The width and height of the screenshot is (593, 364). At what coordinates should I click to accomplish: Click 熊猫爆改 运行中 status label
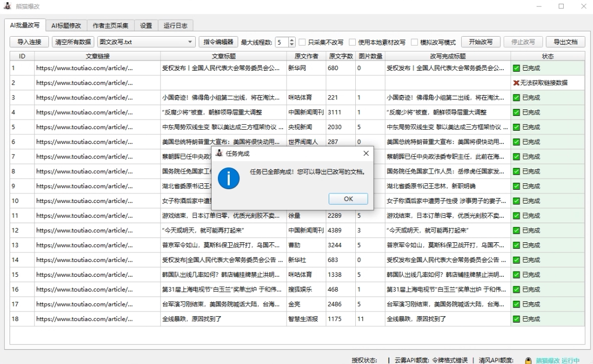pos(557,361)
